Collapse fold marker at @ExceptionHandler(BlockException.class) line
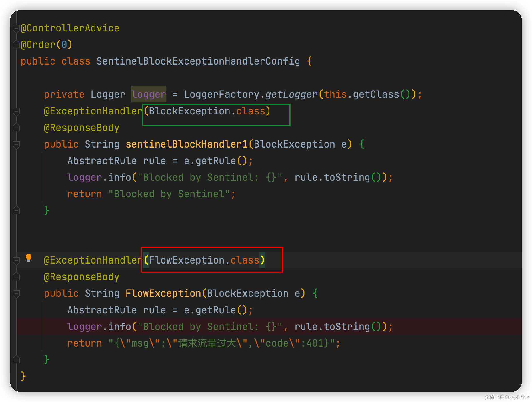The width and height of the screenshot is (532, 402). click(x=16, y=111)
